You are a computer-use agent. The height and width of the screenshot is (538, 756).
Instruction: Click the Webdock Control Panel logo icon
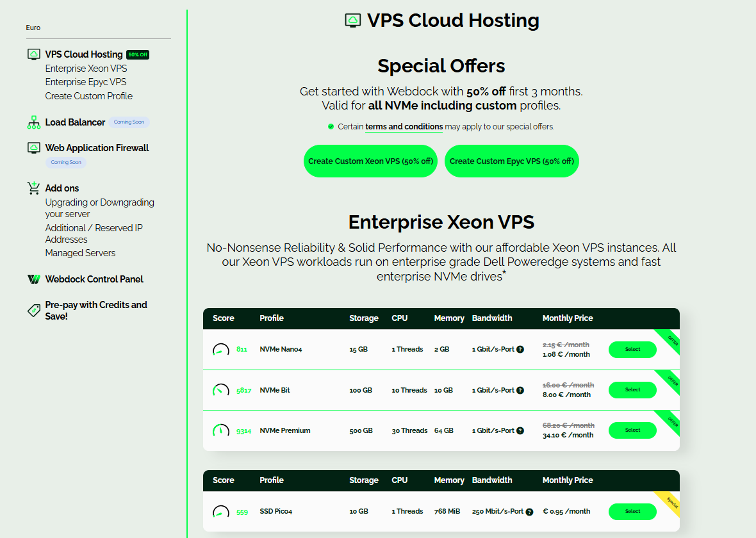(x=34, y=279)
